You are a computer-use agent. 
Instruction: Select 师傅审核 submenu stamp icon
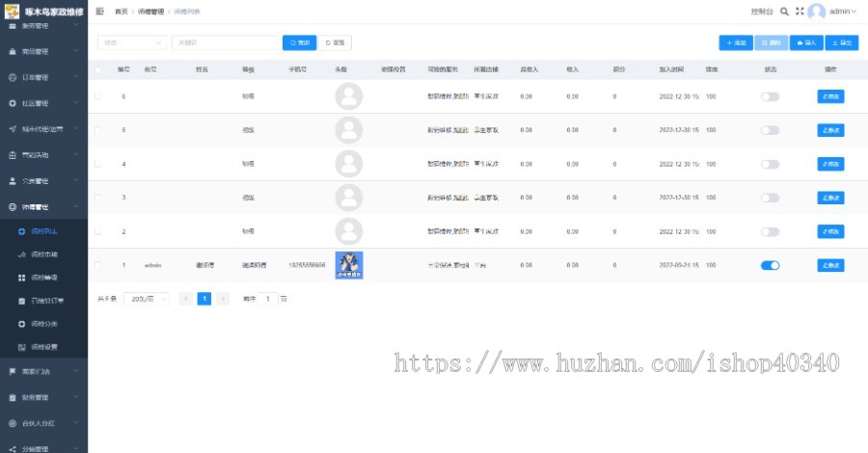pyautogui.click(x=21, y=254)
